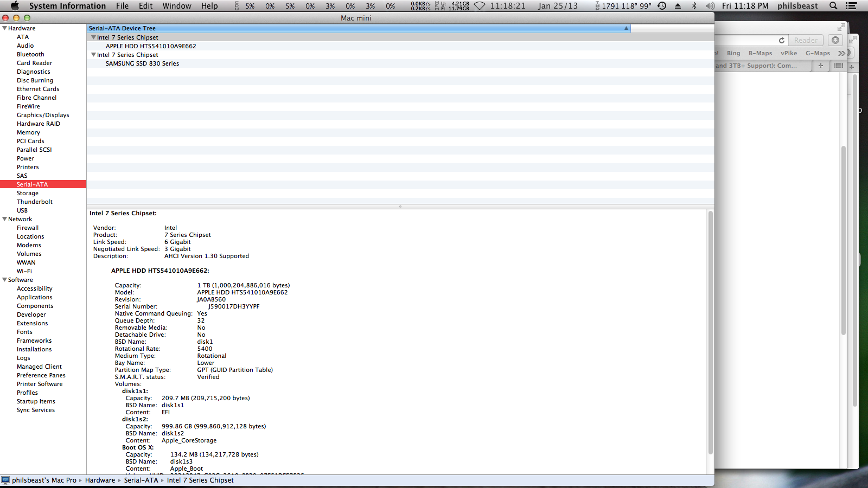
Task: Show more Safari bookmarks via chevron
Action: (841, 53)
